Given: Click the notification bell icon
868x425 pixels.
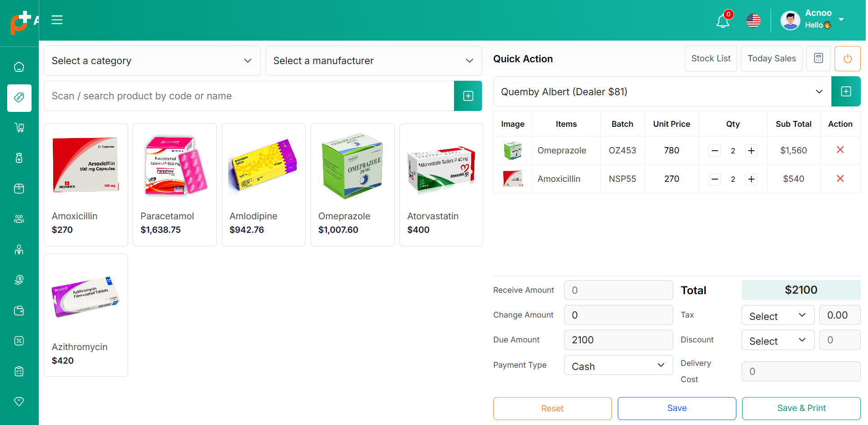Looking at the screenshot, I should [x=722, y=21].
